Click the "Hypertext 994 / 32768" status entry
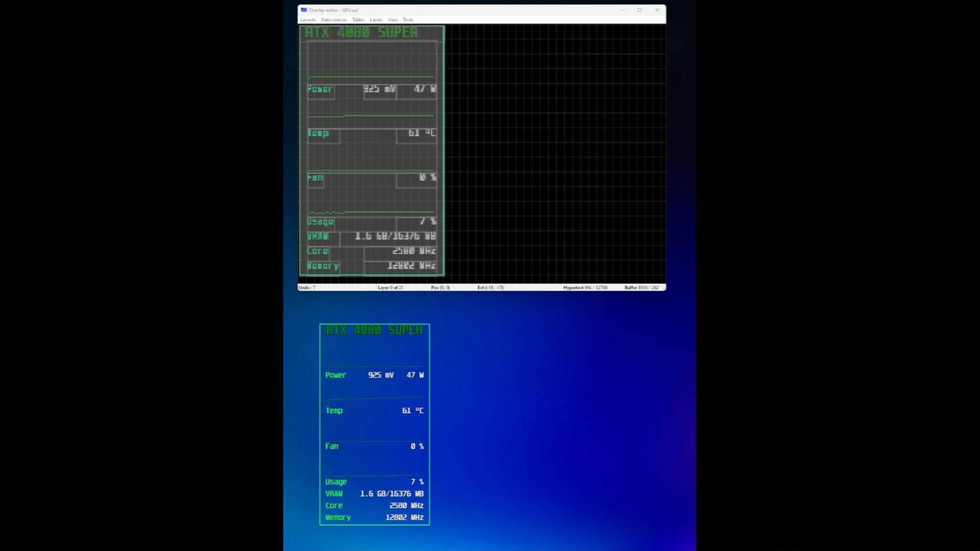 [585, 288]
